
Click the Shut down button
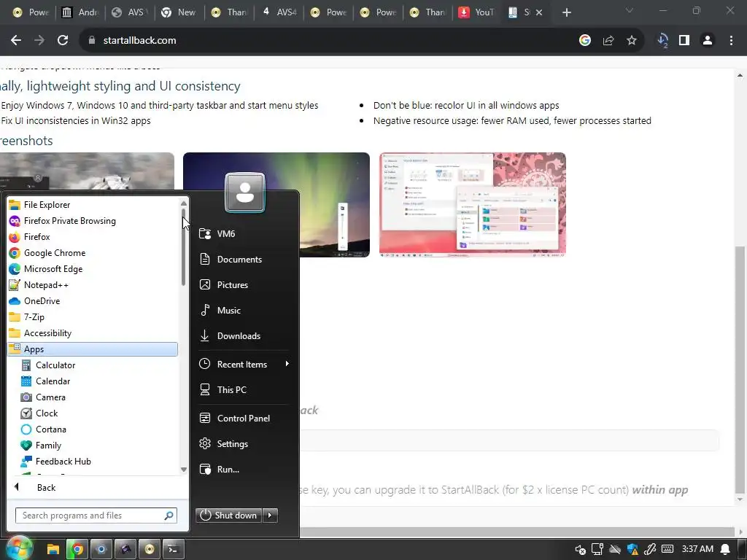[x=228, y=516]
